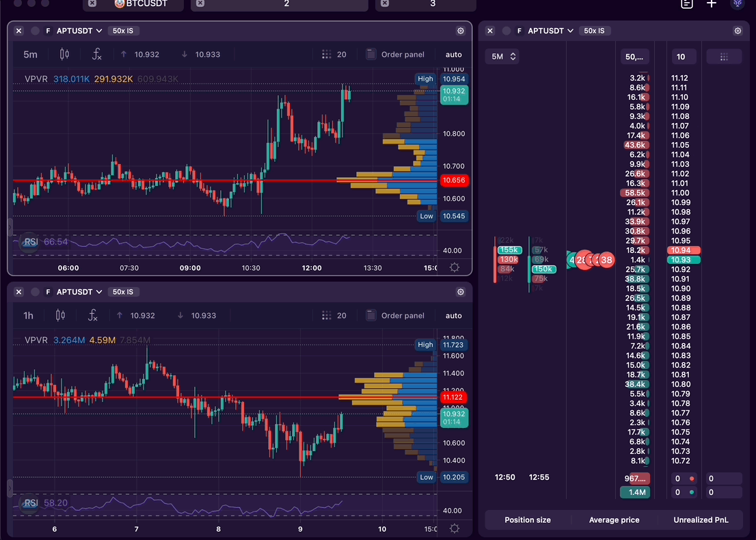Expand APTUSDT symbol dropdown in 5m chart

click(79, 31)
